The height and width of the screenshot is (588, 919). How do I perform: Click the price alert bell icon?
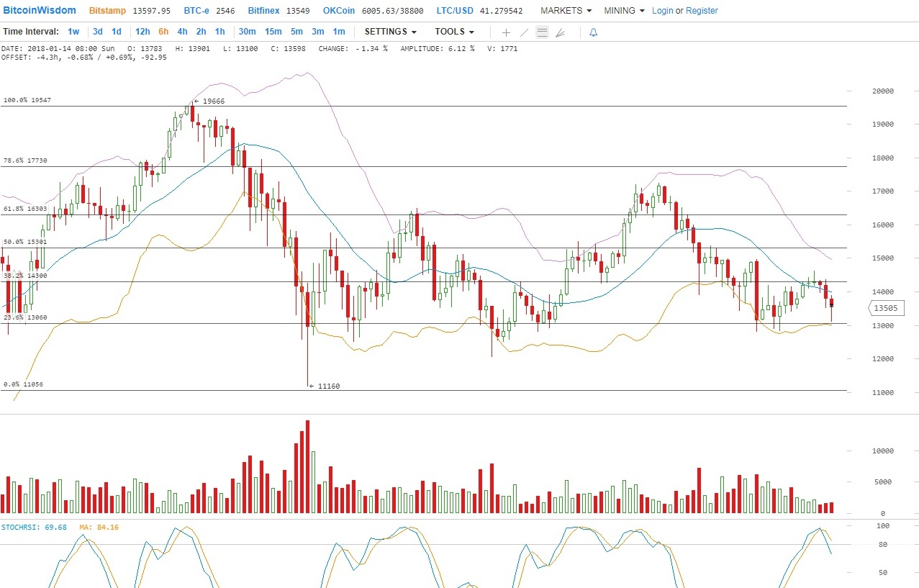pos(593,32)
